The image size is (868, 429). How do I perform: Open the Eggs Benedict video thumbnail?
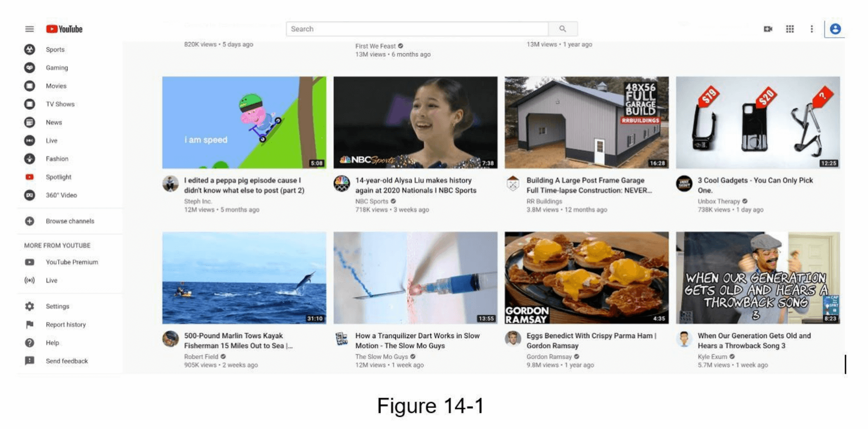586,278
